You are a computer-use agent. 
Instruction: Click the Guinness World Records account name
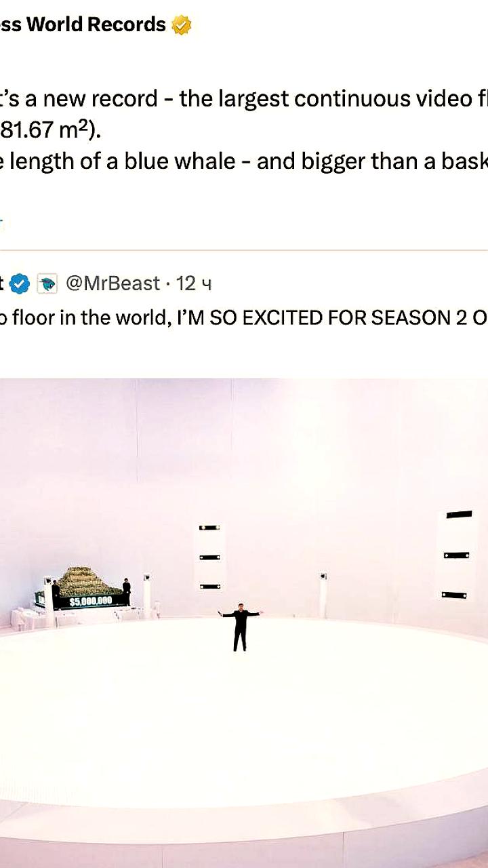pos(81,25)
